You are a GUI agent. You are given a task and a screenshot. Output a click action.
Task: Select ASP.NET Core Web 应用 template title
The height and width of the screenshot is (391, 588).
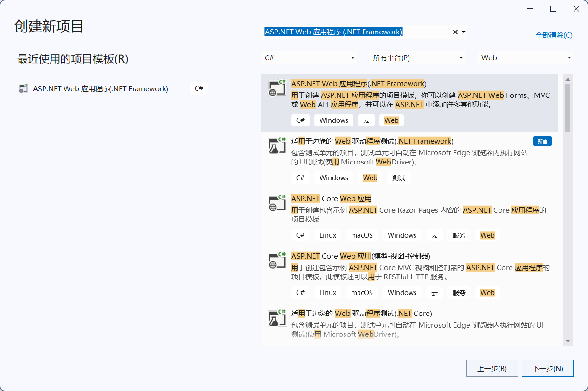click(332, 199)
